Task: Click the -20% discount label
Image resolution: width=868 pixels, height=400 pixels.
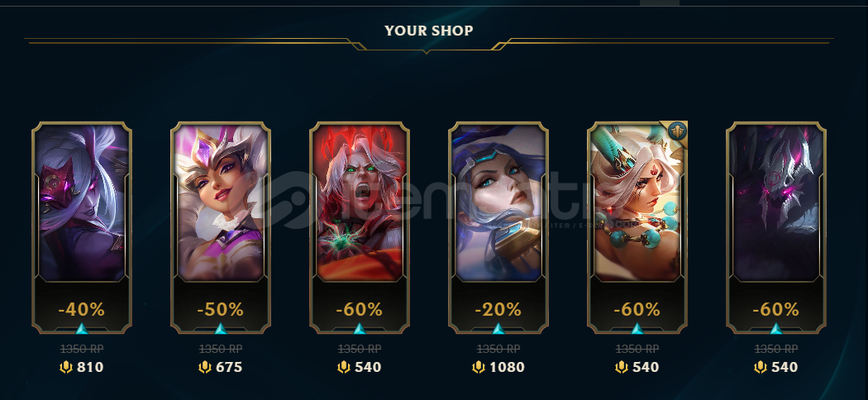Action: tap(498, 310)
